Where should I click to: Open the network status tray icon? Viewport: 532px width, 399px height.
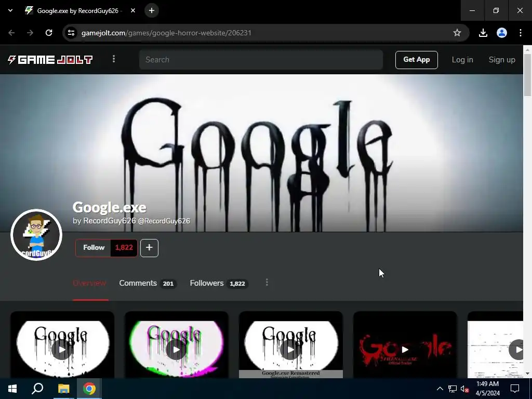[453, 389]
